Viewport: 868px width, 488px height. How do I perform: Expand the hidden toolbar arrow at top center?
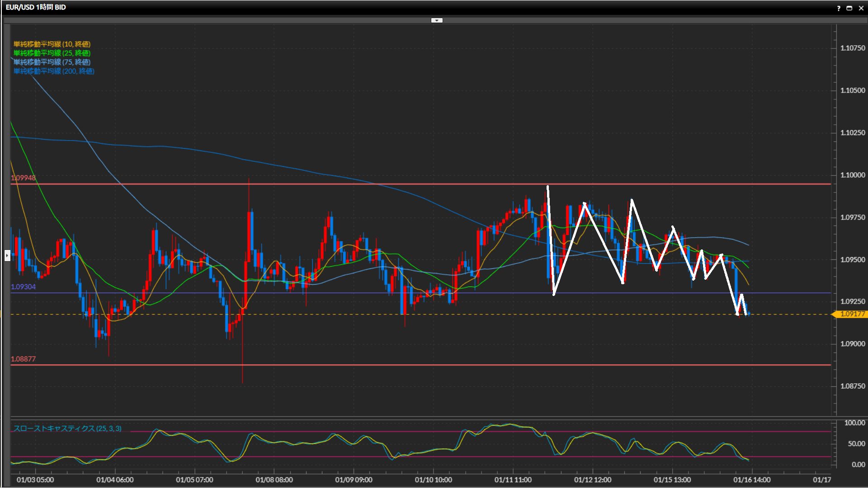point(437,20)
